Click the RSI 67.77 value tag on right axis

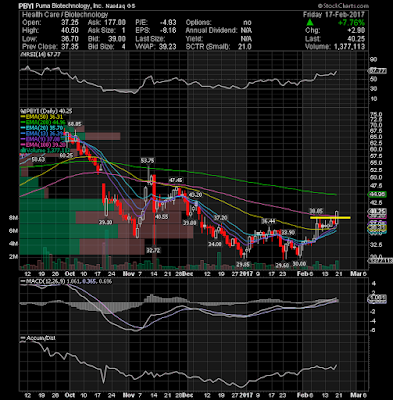pos(377,71)
